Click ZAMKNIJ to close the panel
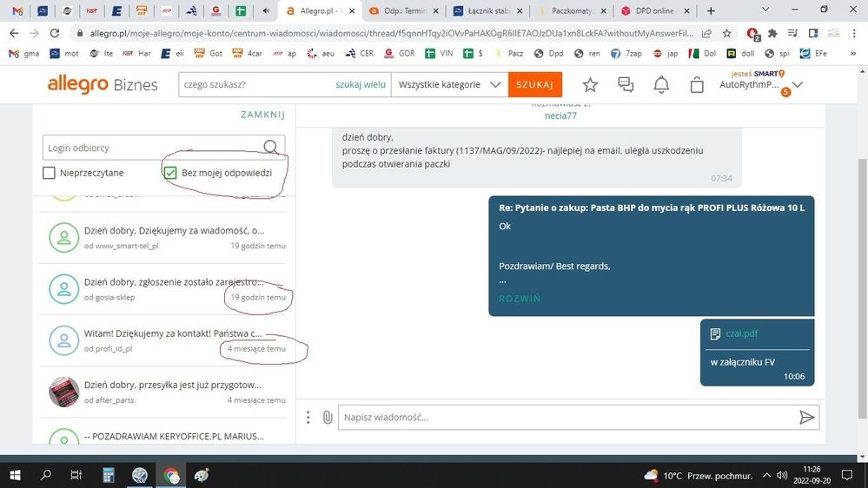868x488 pixels. click(263, 115)
